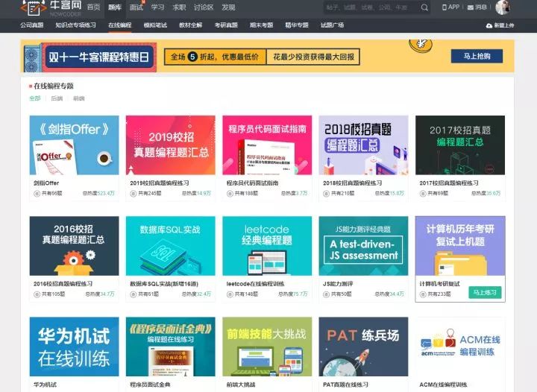Screen dimensions: 537x392
Task: Open the 讨论区 menu
Action: point(204,7)
